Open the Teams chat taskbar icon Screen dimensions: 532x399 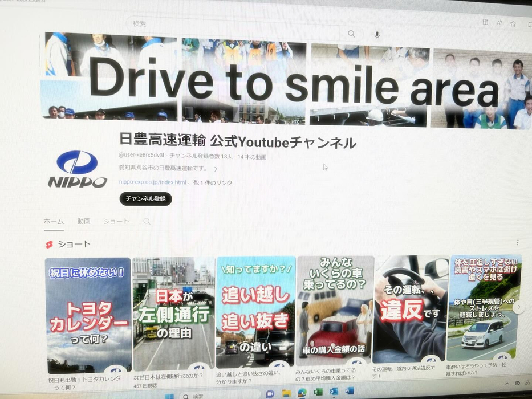pos(270,394)
